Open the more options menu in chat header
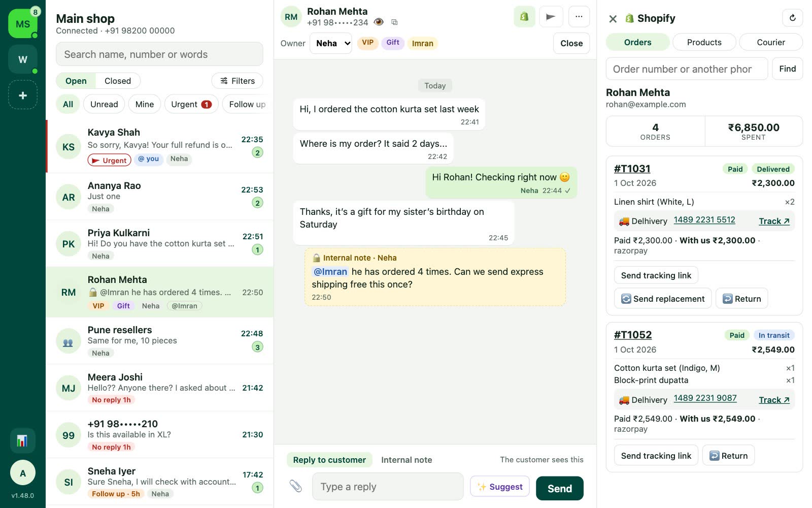The width and height of the screenshot is (812, 508). pos(579,17)
